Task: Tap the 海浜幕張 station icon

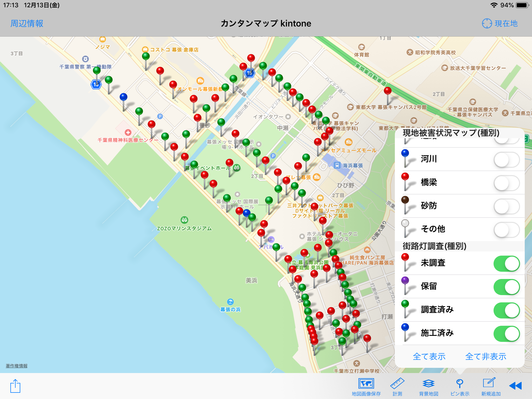Action: [x=337, y=165]
